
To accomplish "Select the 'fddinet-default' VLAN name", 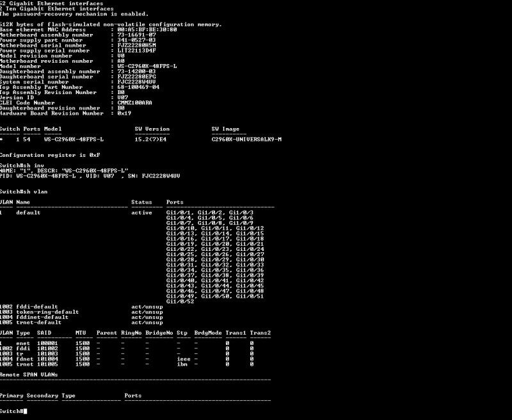I will point(42,317).
